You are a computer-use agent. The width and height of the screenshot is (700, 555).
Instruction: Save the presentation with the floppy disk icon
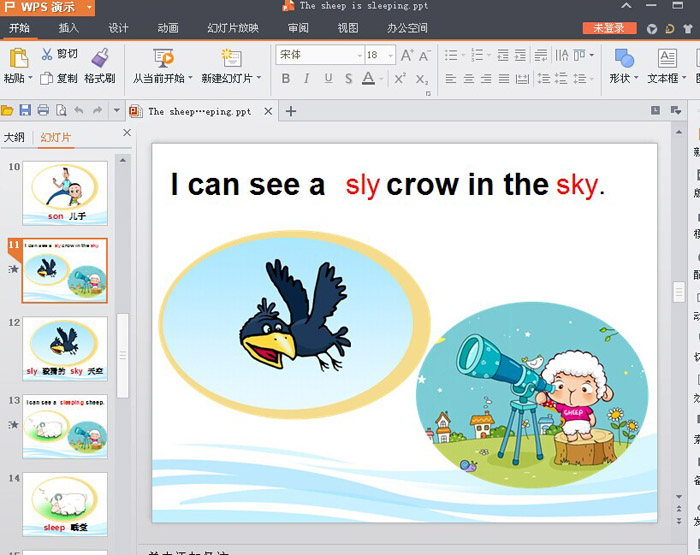[25, 110]
